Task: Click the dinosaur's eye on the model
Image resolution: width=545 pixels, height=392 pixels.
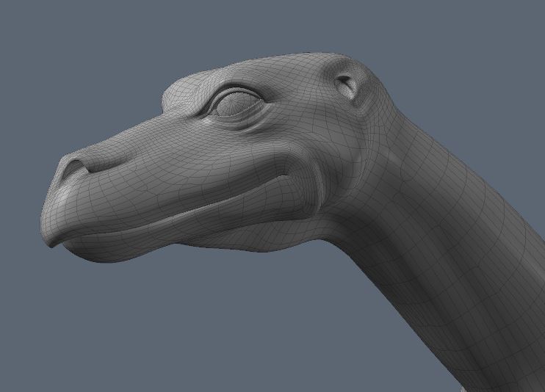Action: [x=235, y=103]
